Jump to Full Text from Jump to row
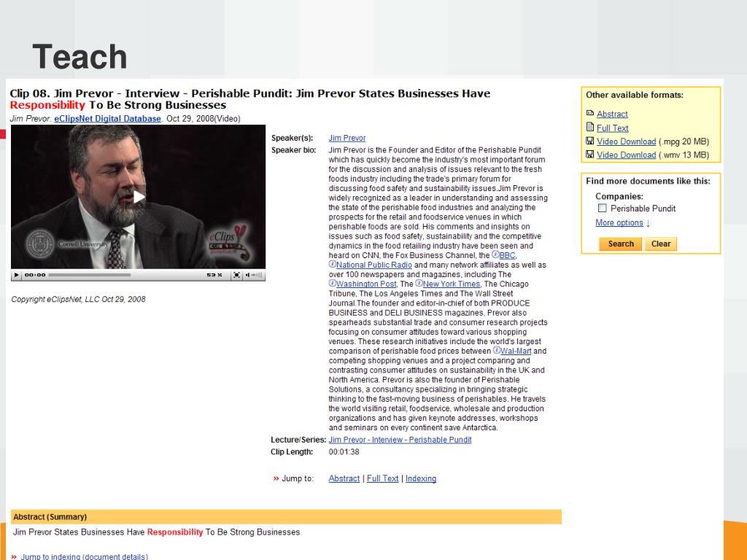 pyautogui.click(x=382, y=478)
